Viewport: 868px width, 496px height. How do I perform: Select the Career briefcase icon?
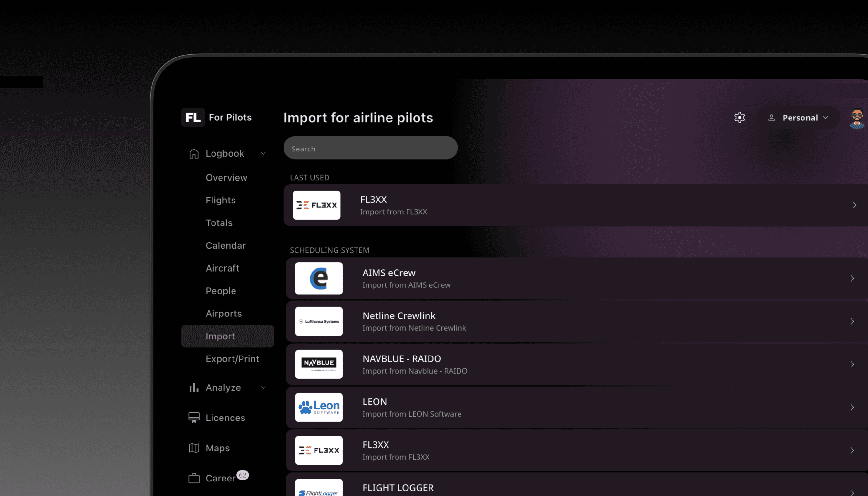tap(193, 478)
